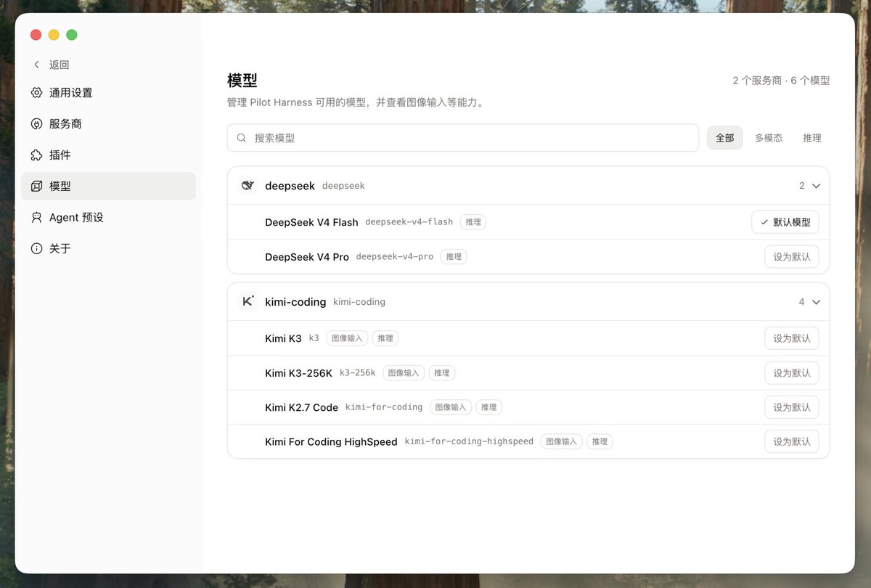The height and width of the screenshot is (588, 871).
Task: Focus the 搜索模型 search field
Action: click(463, 138)
